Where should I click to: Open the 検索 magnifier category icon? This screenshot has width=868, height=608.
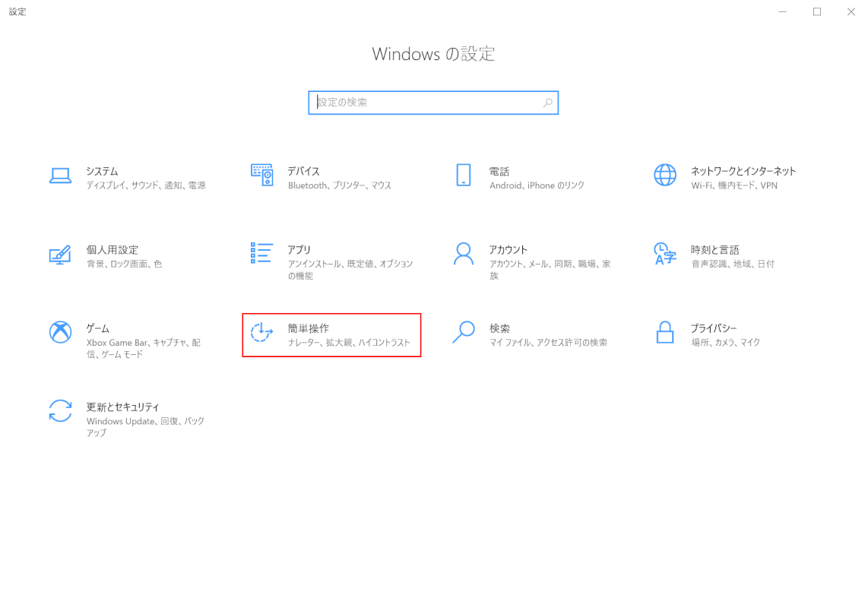(464, 332)
